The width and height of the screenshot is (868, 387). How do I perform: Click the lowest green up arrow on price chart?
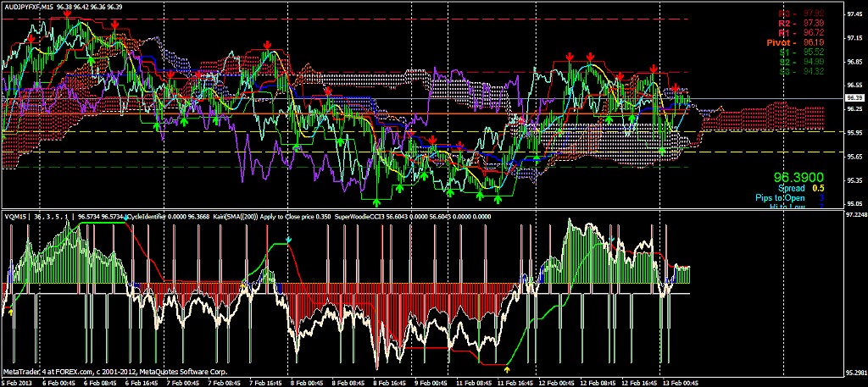point(376,202)
